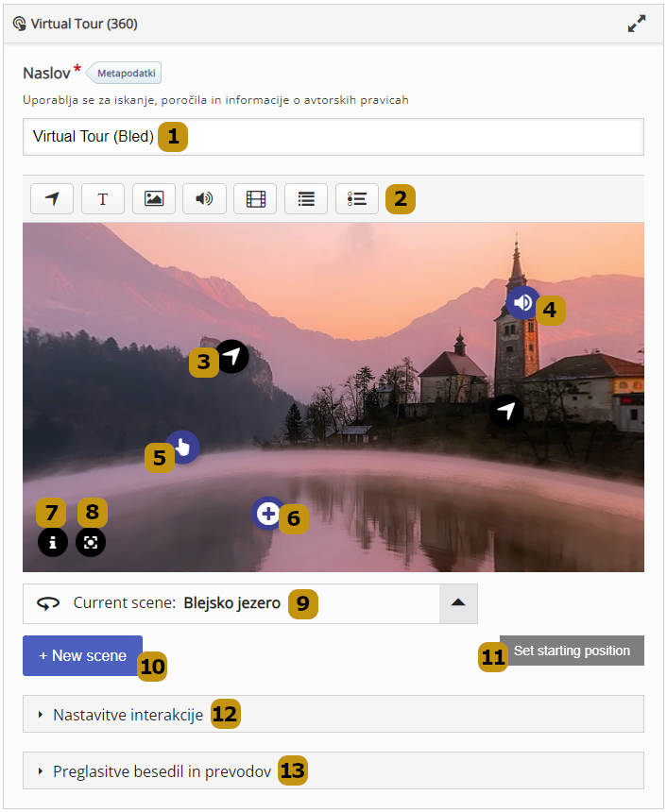The width and height of the screenshot is (667, 812).
Task: Click the Virtual Tour (360) content type icon
Action: [19, 24]
